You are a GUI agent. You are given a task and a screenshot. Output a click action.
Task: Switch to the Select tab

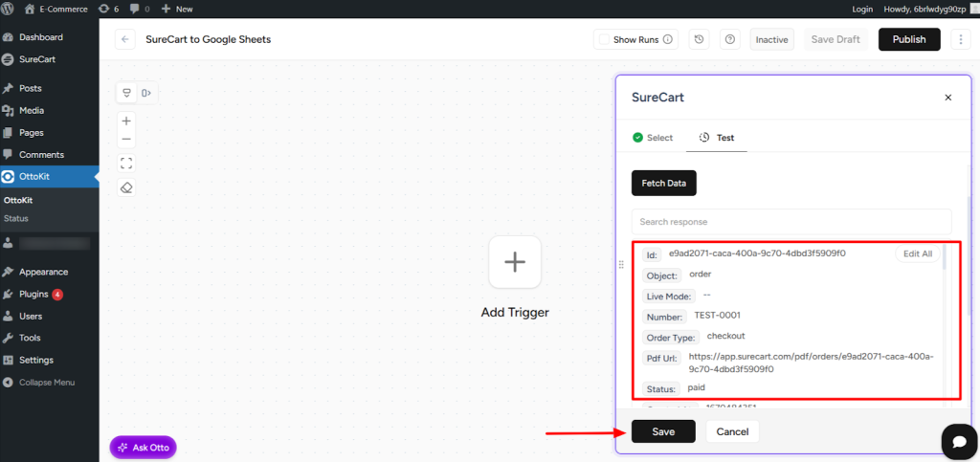653,138
